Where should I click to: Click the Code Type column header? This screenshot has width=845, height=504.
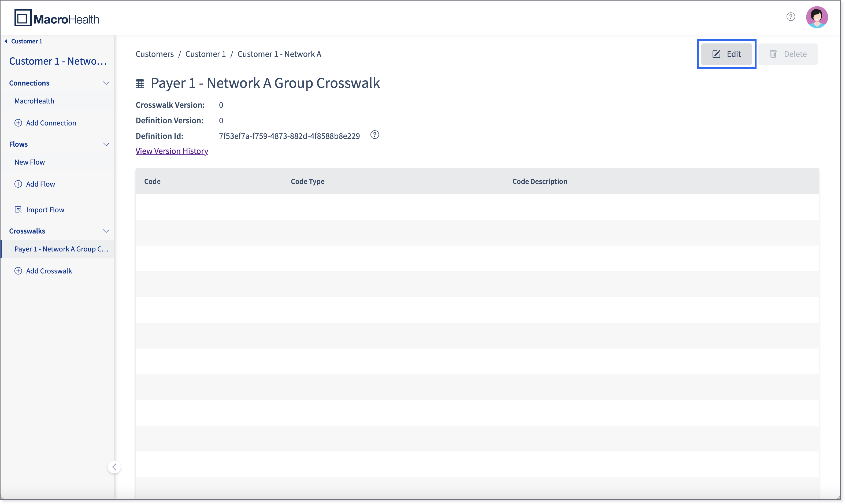coord(307,181)
